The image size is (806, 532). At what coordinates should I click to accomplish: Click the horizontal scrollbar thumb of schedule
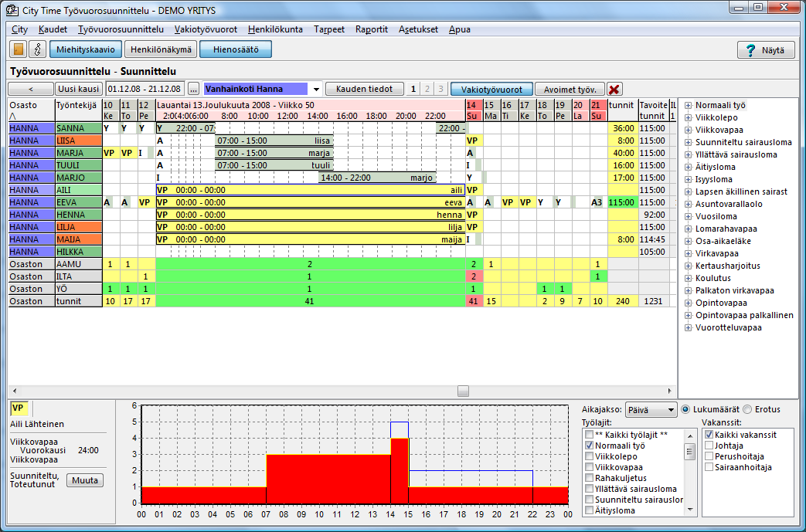click(x=463, y=391)
